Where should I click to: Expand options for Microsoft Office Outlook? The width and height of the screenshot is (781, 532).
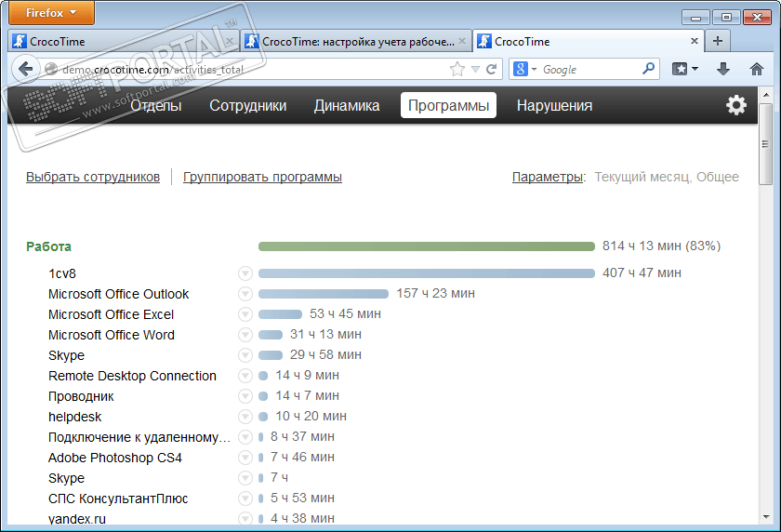click(x=245, y=294)
